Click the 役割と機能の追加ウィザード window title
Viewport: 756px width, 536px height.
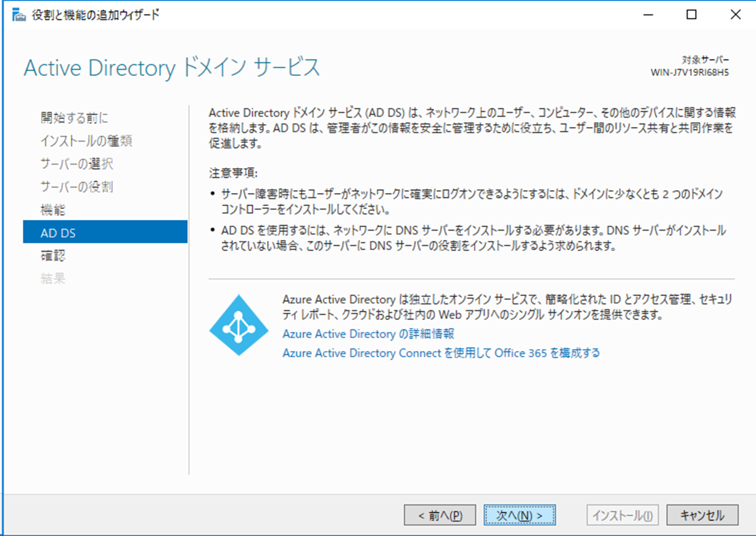[96, 15]
